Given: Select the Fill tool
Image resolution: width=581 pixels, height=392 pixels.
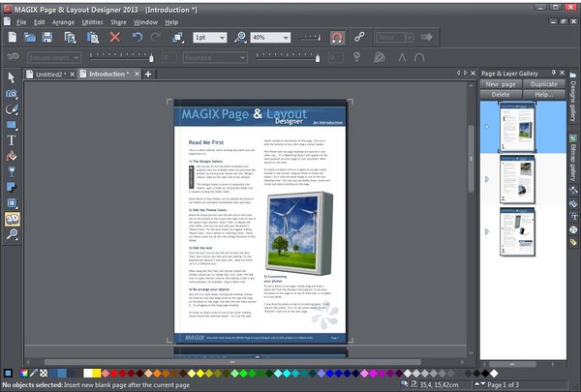Looking at the screenshot, I should click(11, 156).
